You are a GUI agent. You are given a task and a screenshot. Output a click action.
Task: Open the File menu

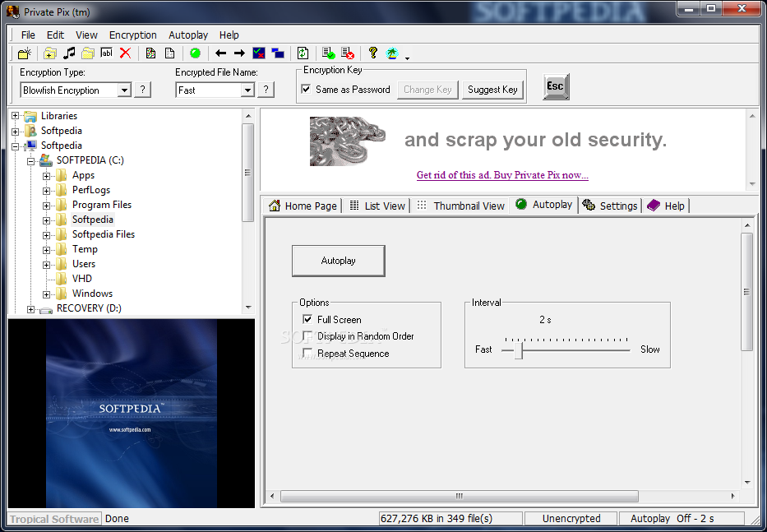tap(28, 35)
